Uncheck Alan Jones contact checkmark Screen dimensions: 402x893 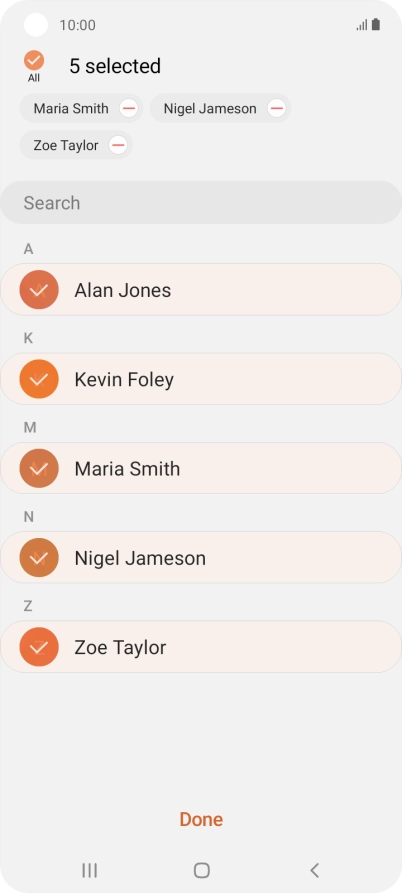point(39,290)
